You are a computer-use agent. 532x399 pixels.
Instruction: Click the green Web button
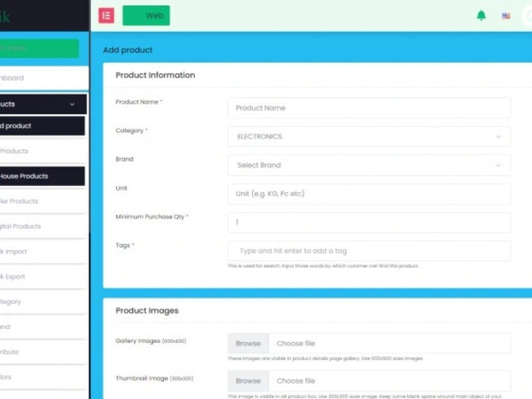[146, 15]
